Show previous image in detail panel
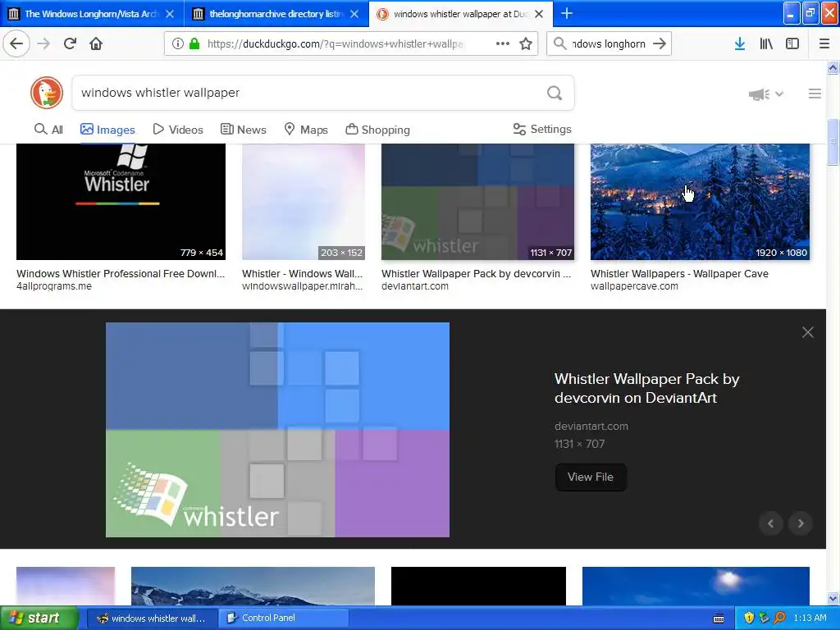840x630 pixels. 771,523
